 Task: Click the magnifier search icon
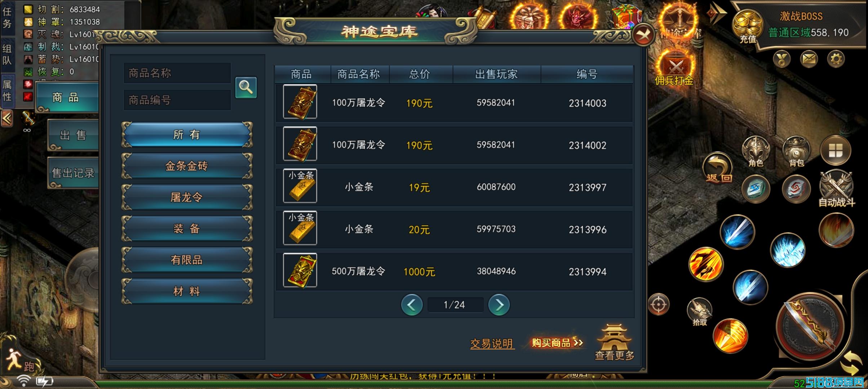[x=246, y=88]
